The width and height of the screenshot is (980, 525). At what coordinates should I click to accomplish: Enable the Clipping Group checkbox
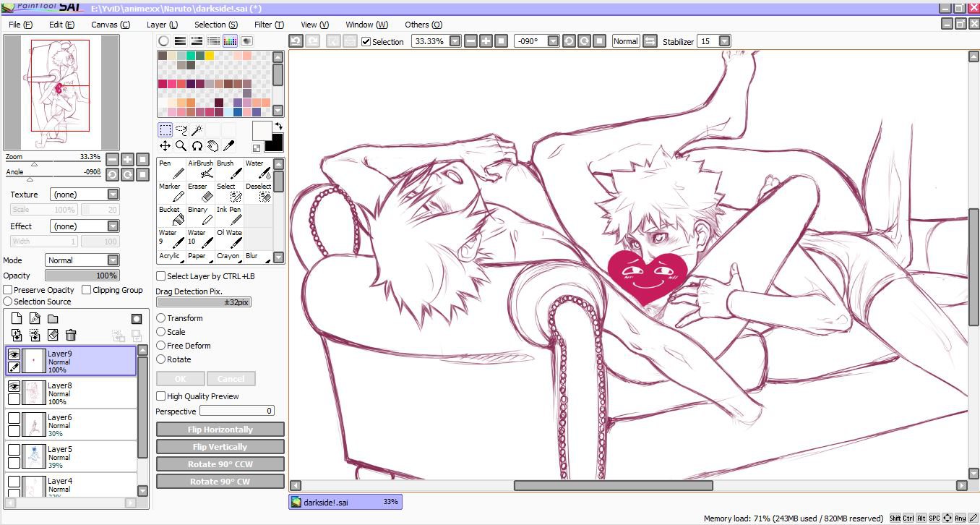click(87, 290)
